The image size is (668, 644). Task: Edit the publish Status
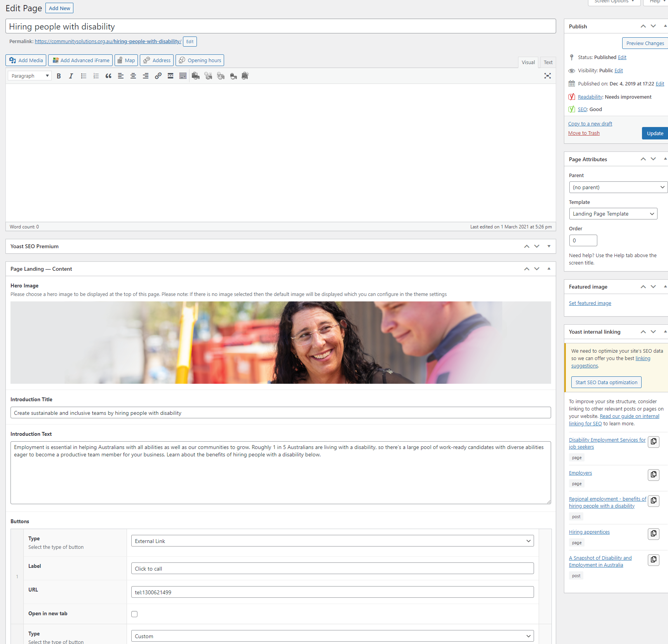(x=622, y=57)
